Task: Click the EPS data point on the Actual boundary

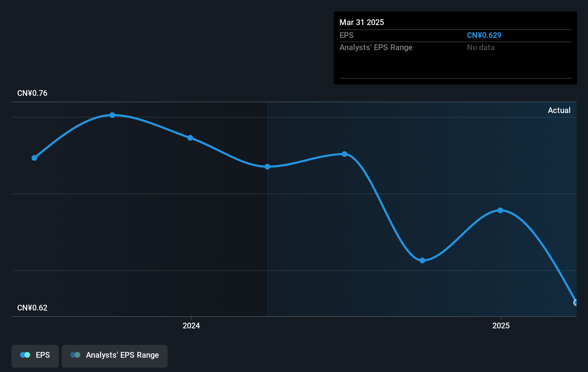Action: (268, 167)
